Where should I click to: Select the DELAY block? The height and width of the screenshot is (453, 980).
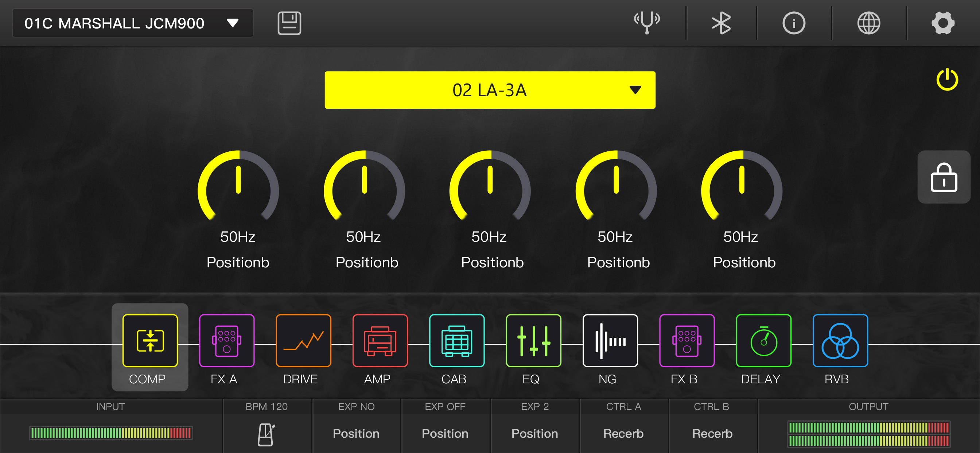763,341
